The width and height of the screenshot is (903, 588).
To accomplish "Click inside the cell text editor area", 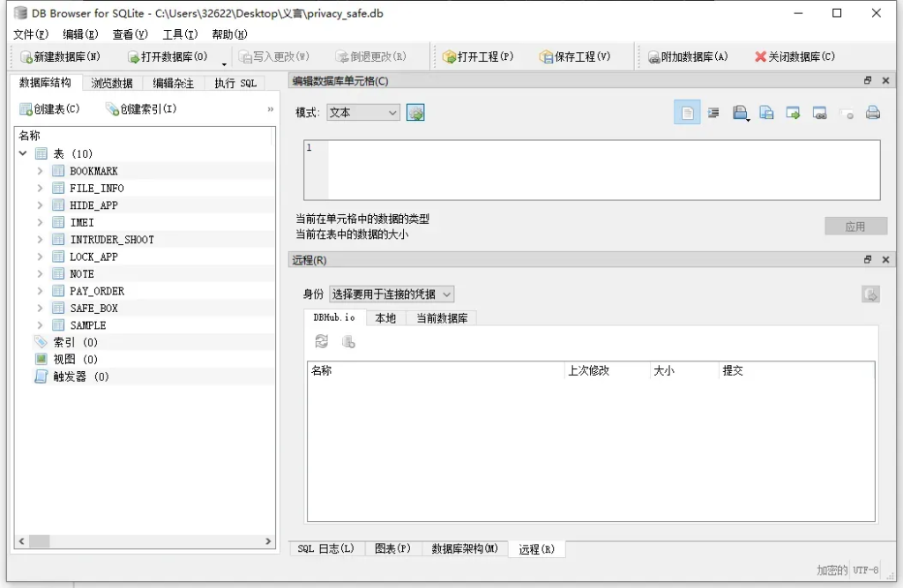I will [592, 170].
